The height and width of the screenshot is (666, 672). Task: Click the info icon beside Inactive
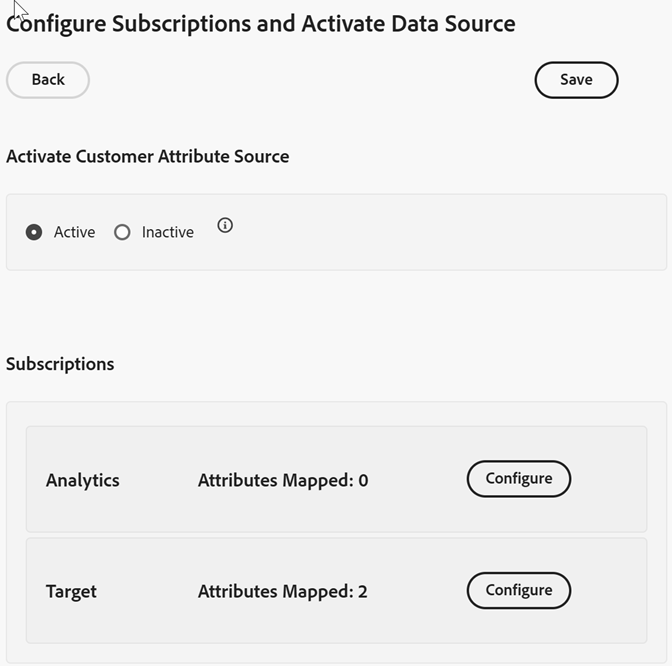click(x=225, y=226)
